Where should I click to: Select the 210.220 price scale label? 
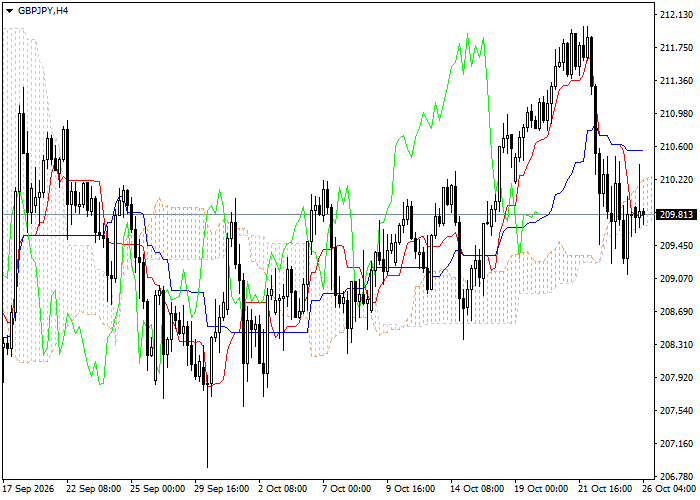tap(676, 179)
